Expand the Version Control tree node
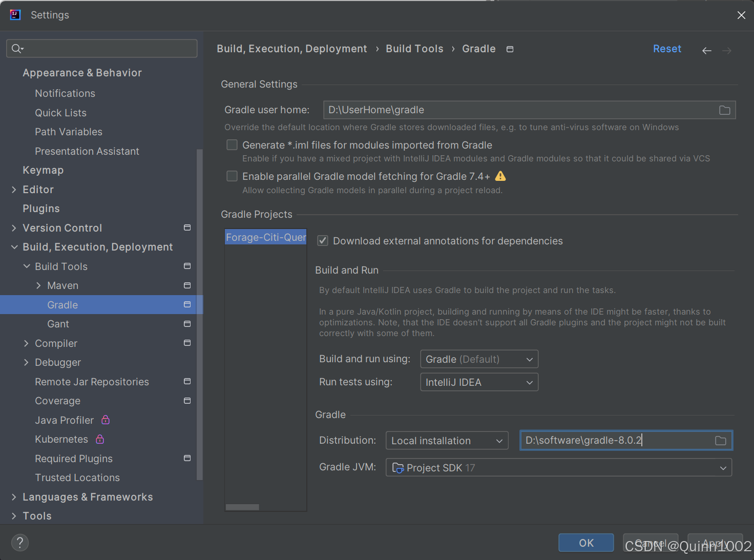 (14, 228)
